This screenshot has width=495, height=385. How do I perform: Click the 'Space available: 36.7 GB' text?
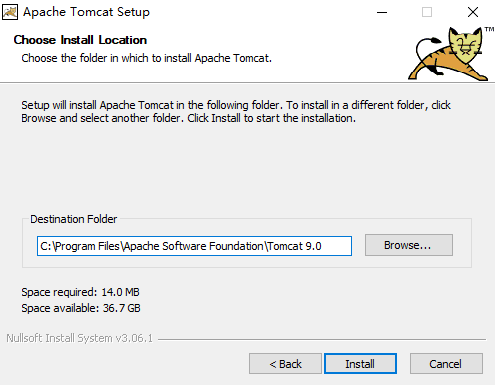pos(81,308)
